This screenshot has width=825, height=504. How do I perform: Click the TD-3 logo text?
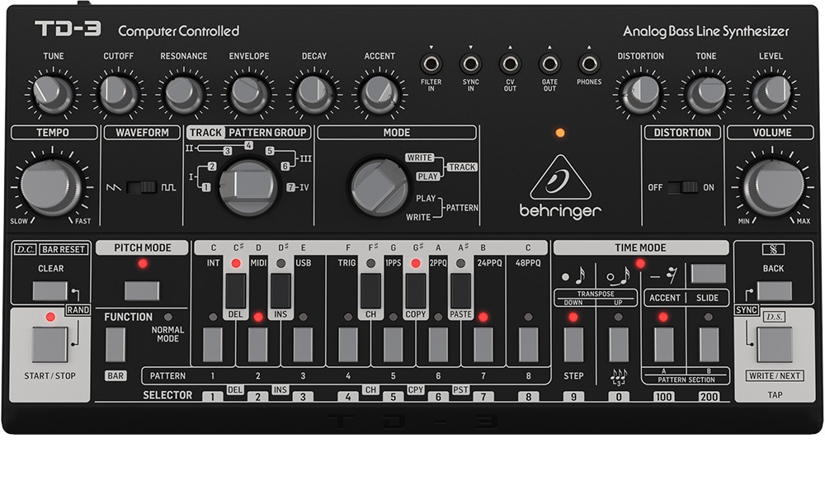tap(68, 28)
